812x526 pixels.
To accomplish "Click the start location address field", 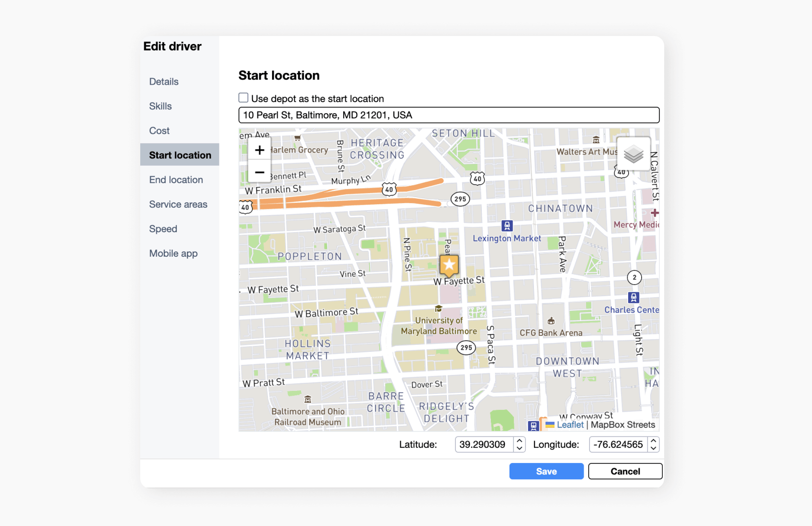I will [449, 115].
